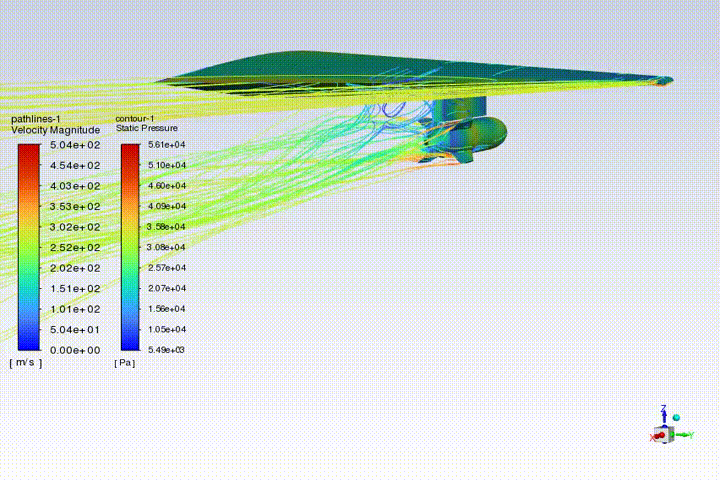The image size is (720, 480).
Task: Click the [m/s] unit label
Action: [26, 363]
